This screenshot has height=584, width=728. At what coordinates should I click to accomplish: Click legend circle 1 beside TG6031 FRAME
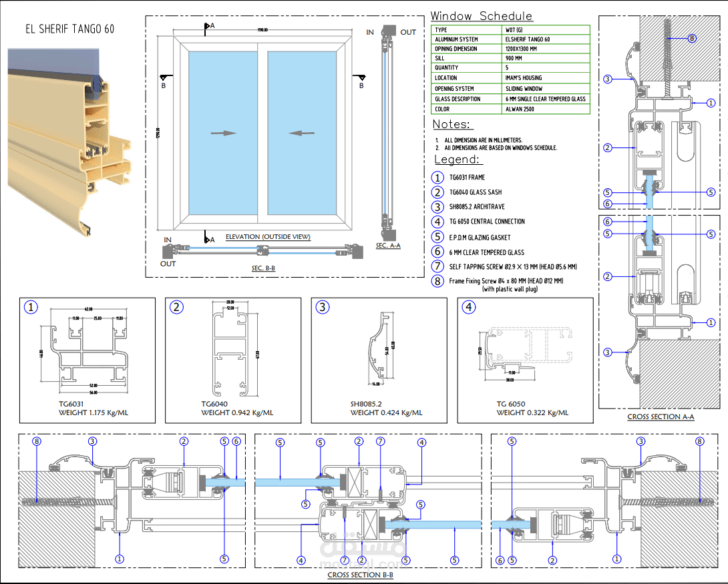coord(437,178)
